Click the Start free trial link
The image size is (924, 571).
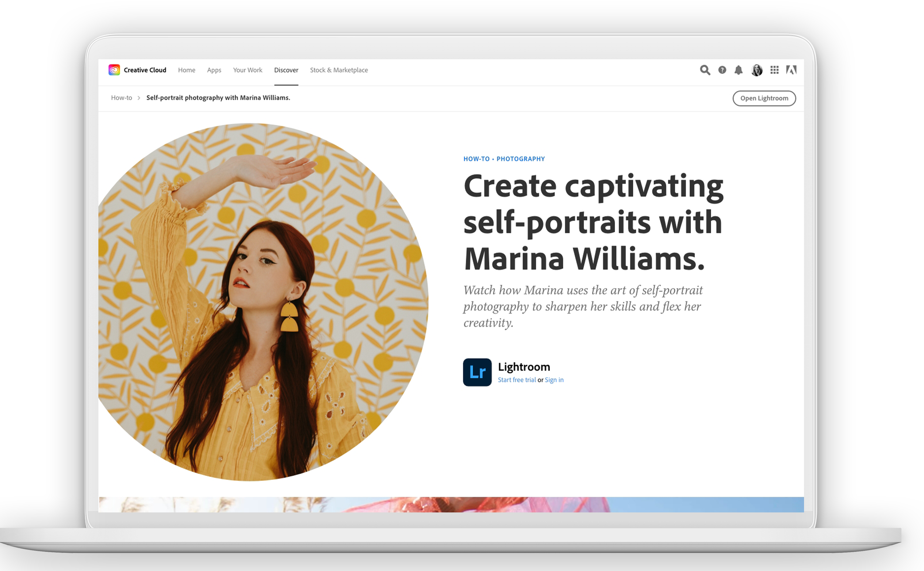click(x=516, y=380)
